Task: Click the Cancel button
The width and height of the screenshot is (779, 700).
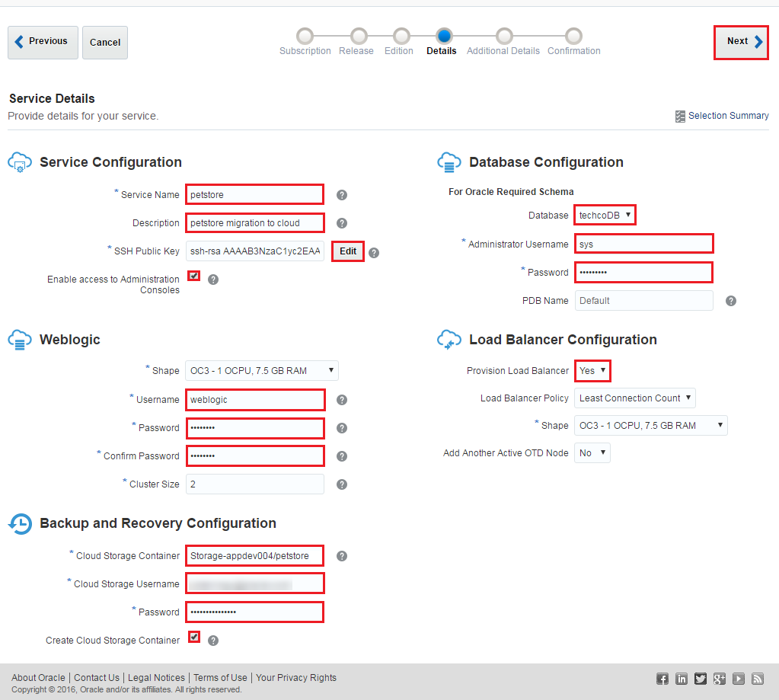Action: tap(105, 42)
